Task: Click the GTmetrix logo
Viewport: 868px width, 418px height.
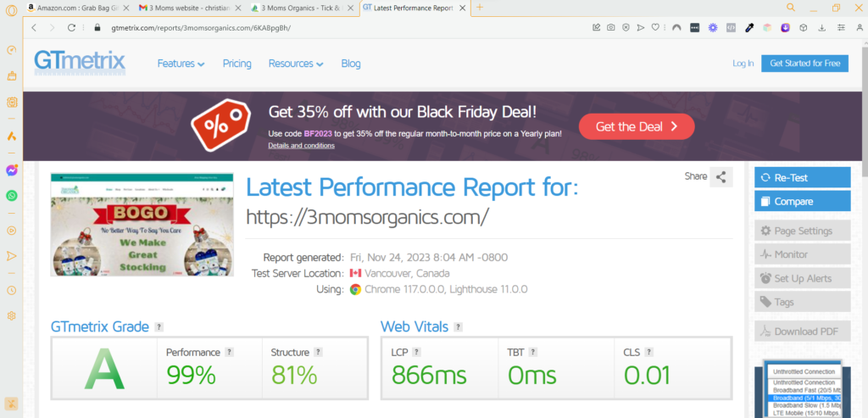Action: [80, 63]
